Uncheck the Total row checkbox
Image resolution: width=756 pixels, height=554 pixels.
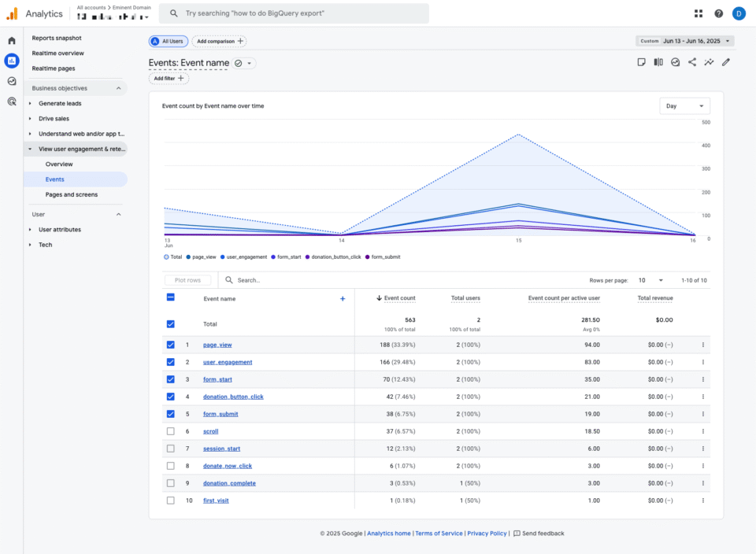pos(171,324)
